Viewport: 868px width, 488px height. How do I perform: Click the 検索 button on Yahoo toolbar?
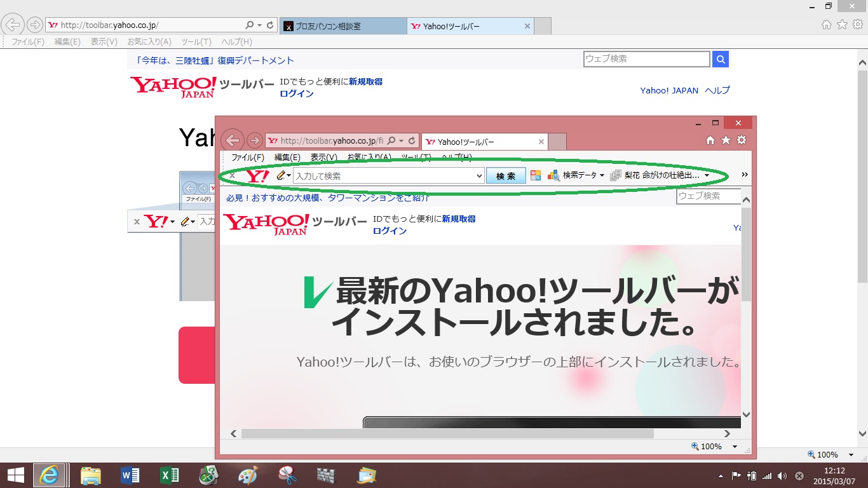[x=506, y=176]
